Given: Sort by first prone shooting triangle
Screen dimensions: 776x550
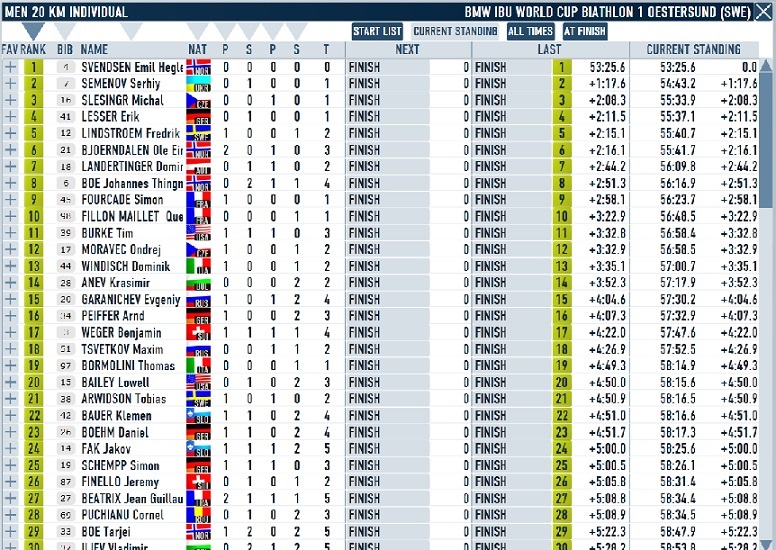Looking at the screenshot, I should [225, 31].
